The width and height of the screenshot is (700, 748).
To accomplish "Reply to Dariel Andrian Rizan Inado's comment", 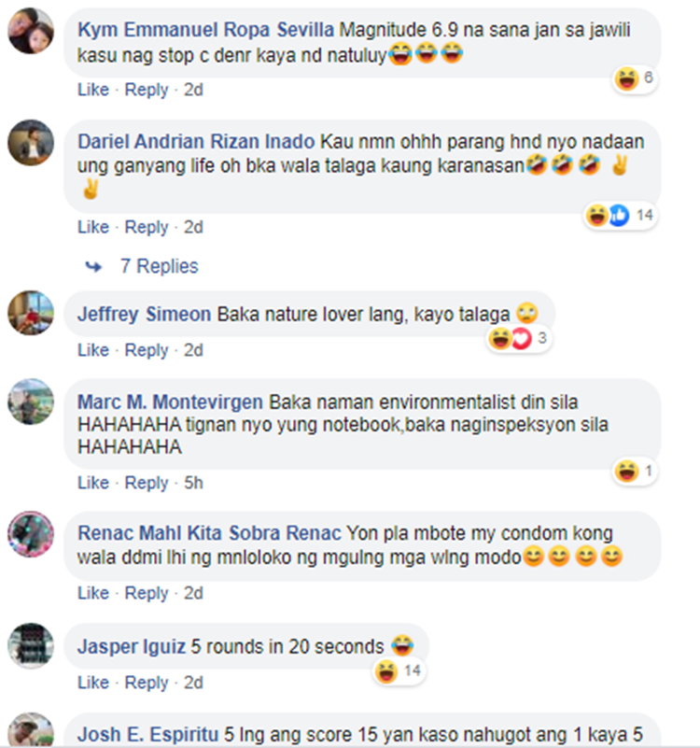I will (x=147, y=227).
